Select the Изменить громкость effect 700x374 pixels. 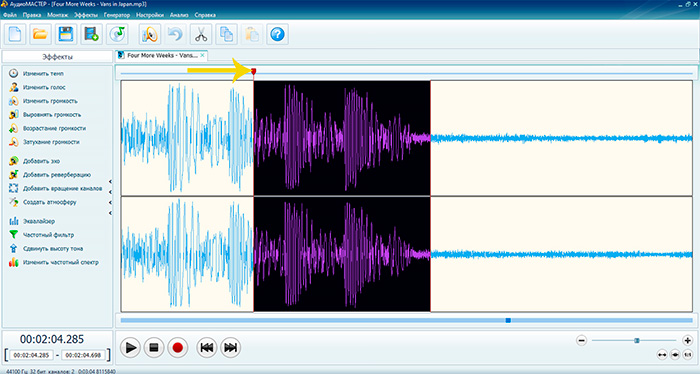coord(43,101)
